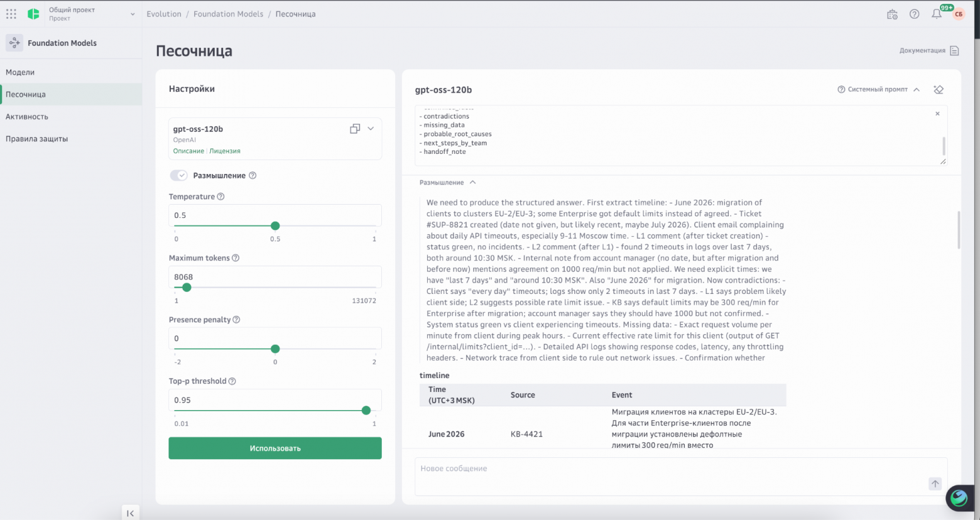This screenshot has width=980, height=520.
Task: Collapse the Размышление reasoning block
Action: click(472, 183)
